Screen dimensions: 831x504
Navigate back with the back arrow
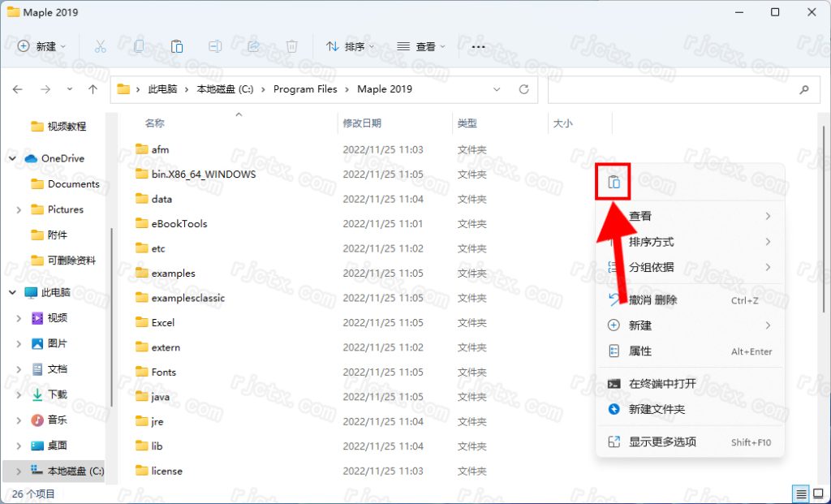[x=18, y=89]
